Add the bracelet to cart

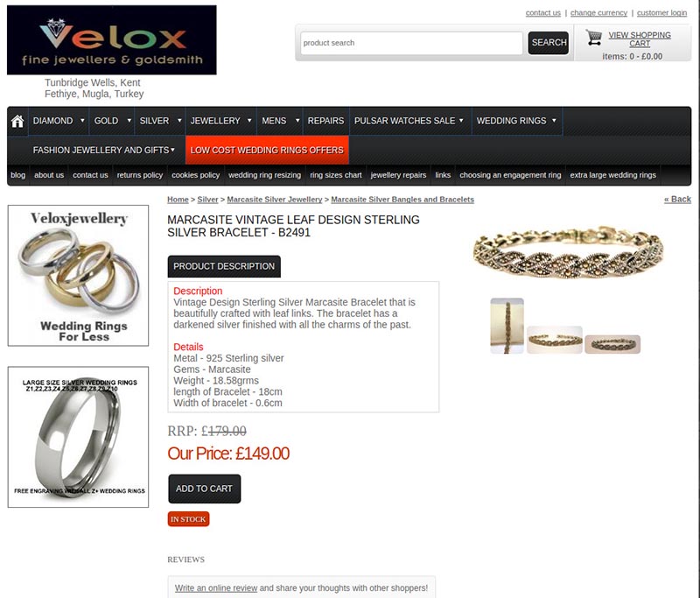click(x=205, y=489)
